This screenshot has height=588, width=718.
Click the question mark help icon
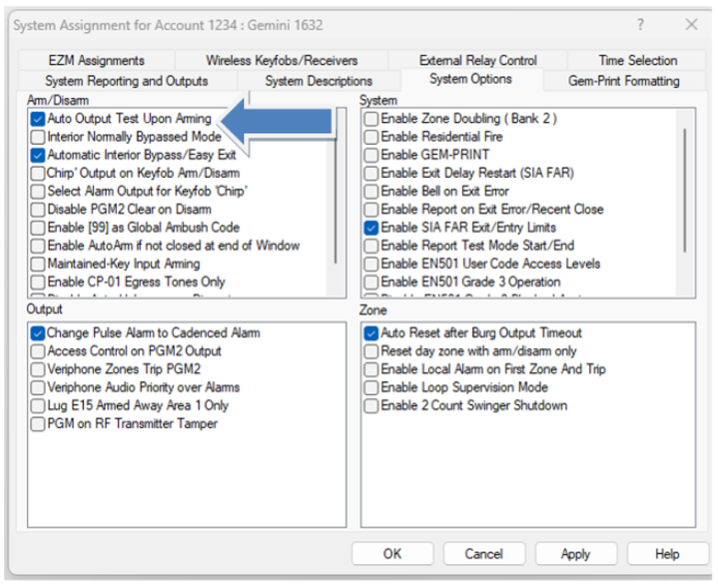coord(641,25)
